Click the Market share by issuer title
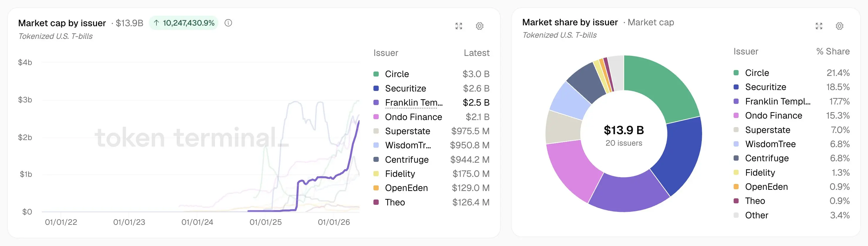The height and width of the screenshot is (246, 868). tap(570, 22)
